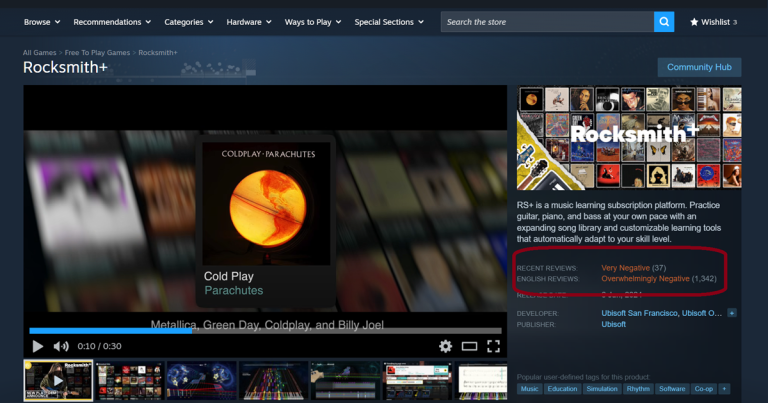Open the Wishlist page
The height and width of the screenshot is (403, 768).
(x=713, y=22)
